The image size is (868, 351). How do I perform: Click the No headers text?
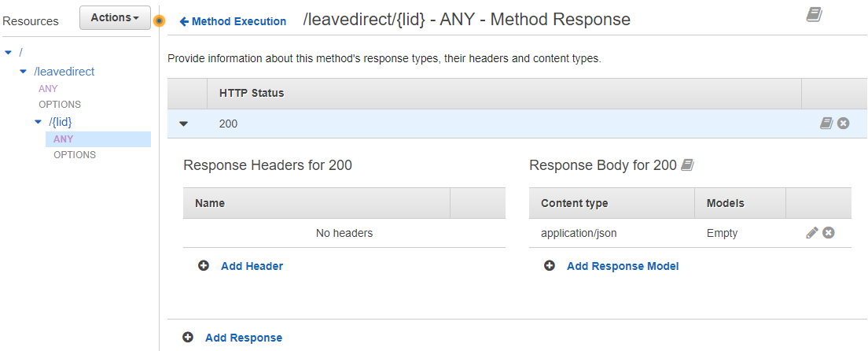(x=344, y=234)
